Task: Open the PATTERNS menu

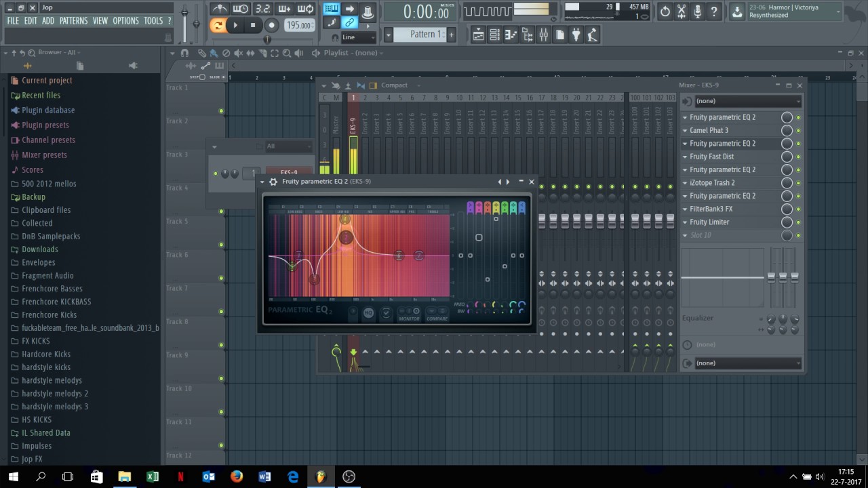Action: tap(73, 21)
